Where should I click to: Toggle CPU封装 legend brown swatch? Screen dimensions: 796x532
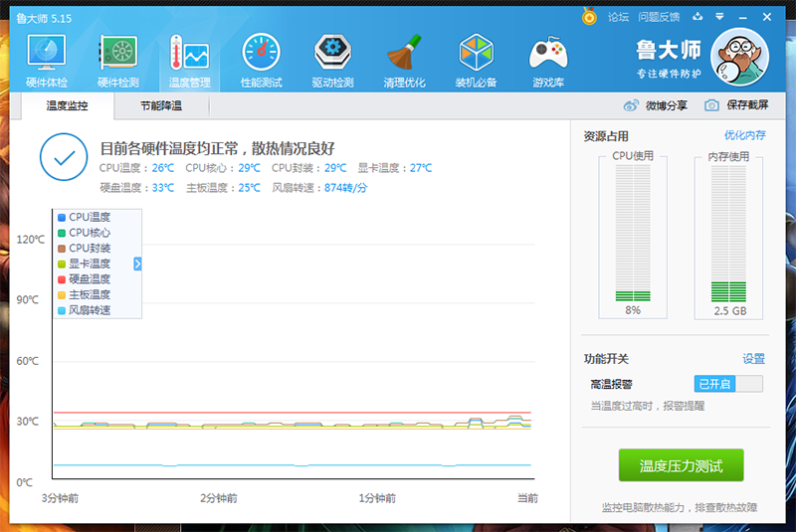coord(62,249)
